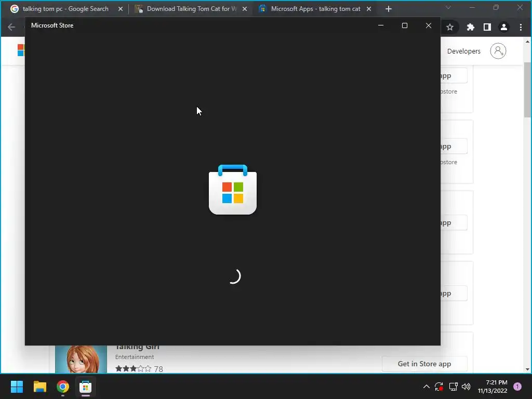Switch to talking tom pc Google Search tab

click(65, 9)
